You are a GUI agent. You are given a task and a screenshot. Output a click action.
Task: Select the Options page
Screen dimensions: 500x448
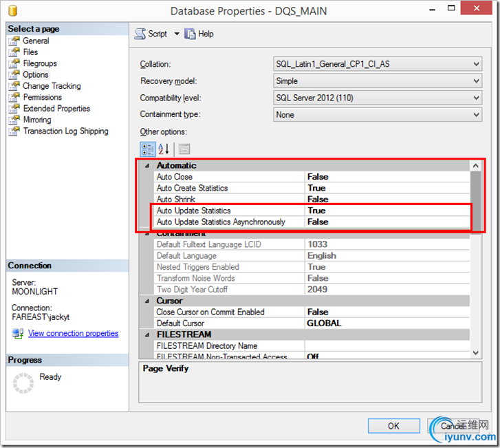(x=36, y=74)
